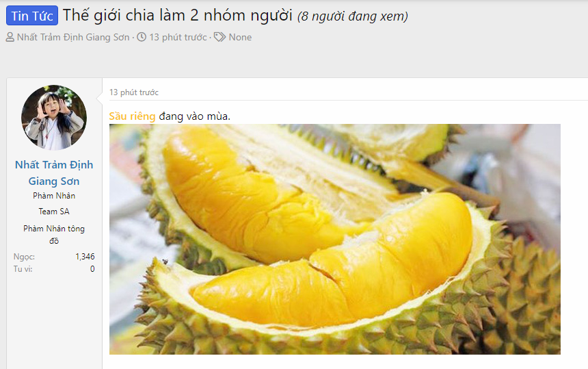Click the Team SA label
Image resolution: width=588 pixels, height=369 pixels.
coord(54,212)
